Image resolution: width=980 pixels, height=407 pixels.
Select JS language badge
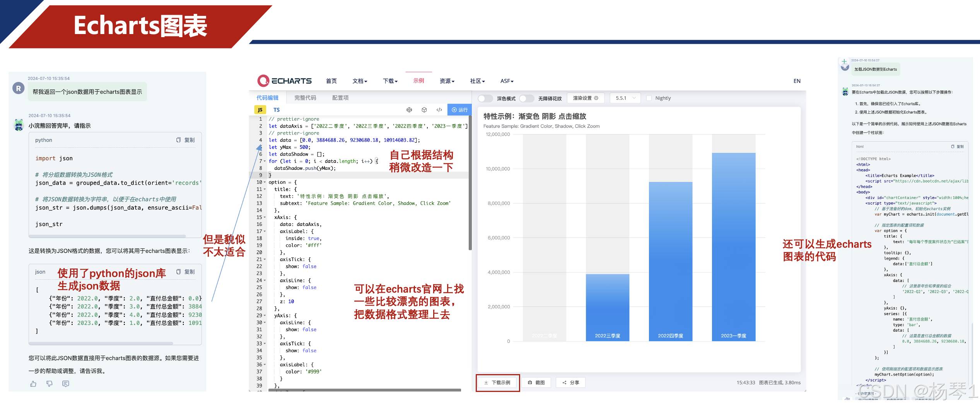(260, 110)
